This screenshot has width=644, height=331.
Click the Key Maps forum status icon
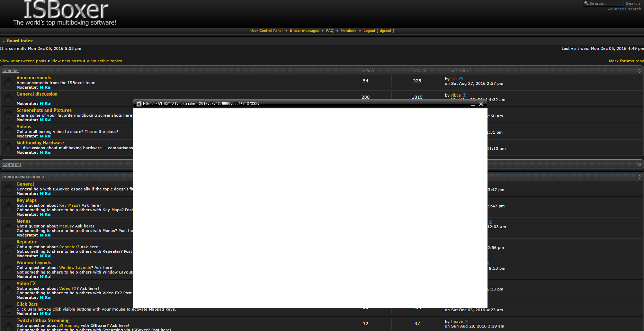click(8, 207)
